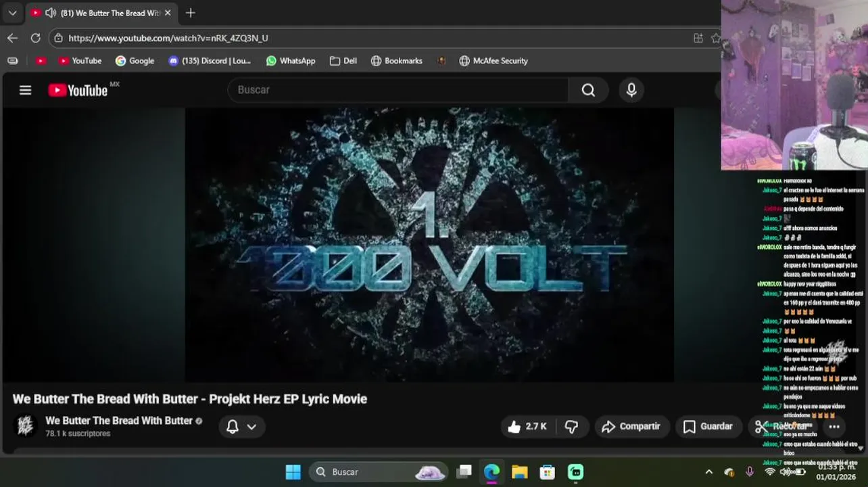Open File Explorer from the taskbar
The image size is (868, 487).
[519, 471]
